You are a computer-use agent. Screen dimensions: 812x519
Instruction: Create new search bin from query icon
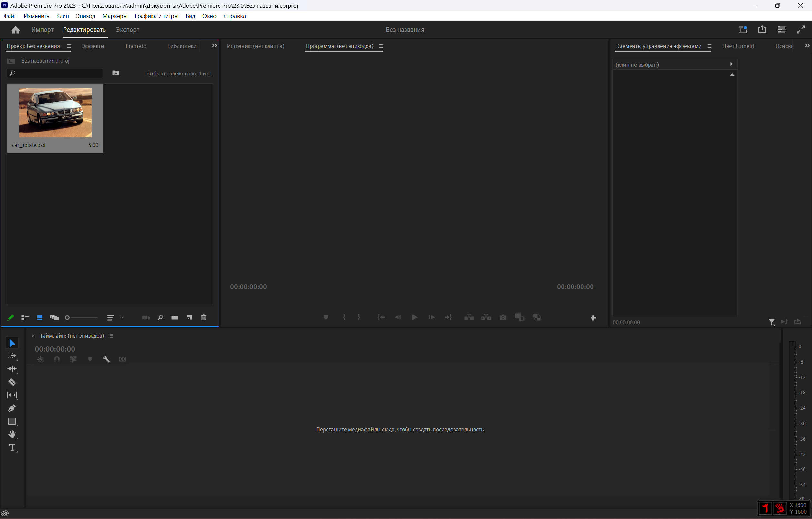click(x=116, y=73)
